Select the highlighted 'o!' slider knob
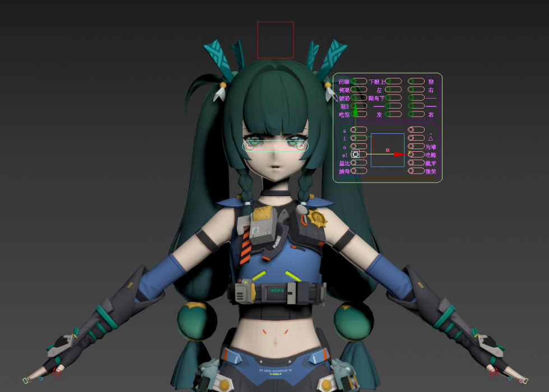The width and height of the screenshot is (549, 392). coord(355,155)
